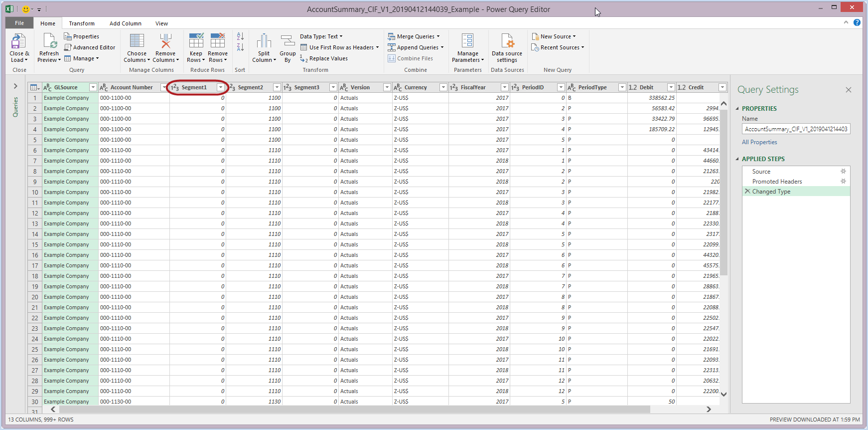The height and width of the screenshot is (430, 868).
Task: Click the Split Column icon
Action: [x=264, y=41]
